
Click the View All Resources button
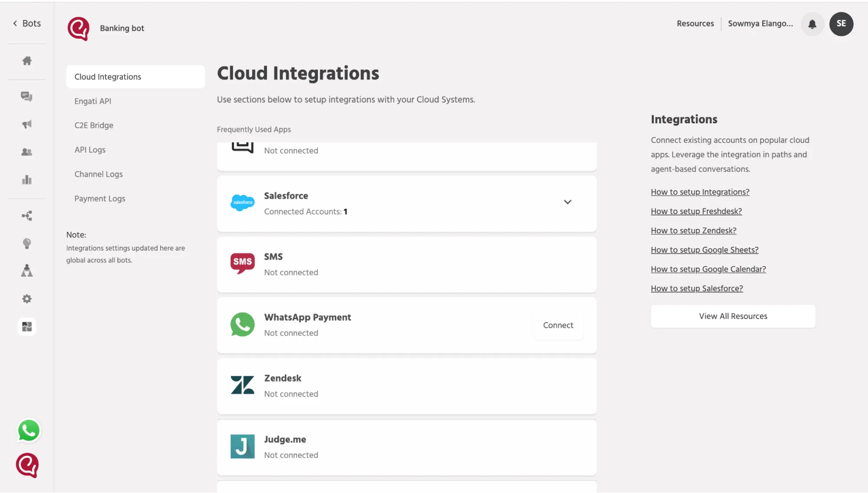click(733, 316)
